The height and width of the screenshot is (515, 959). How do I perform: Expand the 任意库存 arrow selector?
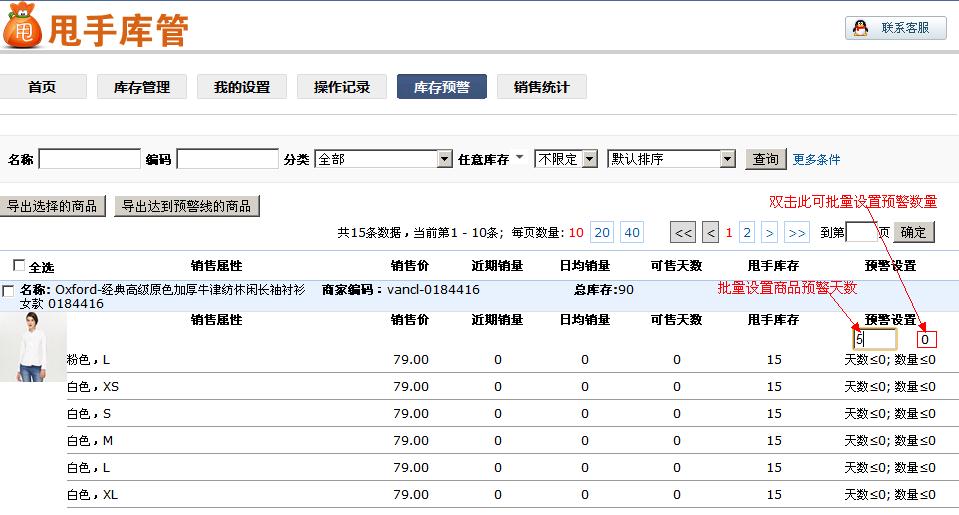pos(519,157)
